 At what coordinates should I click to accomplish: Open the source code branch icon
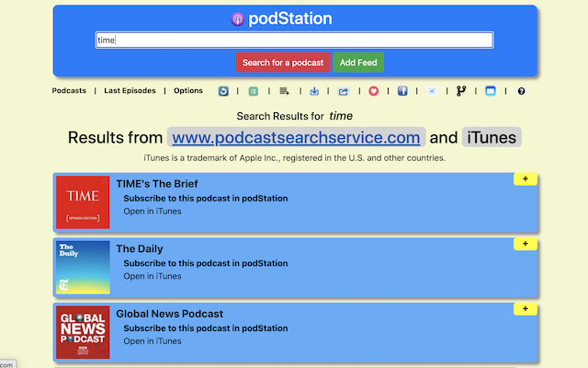click(x=461, y=91)
